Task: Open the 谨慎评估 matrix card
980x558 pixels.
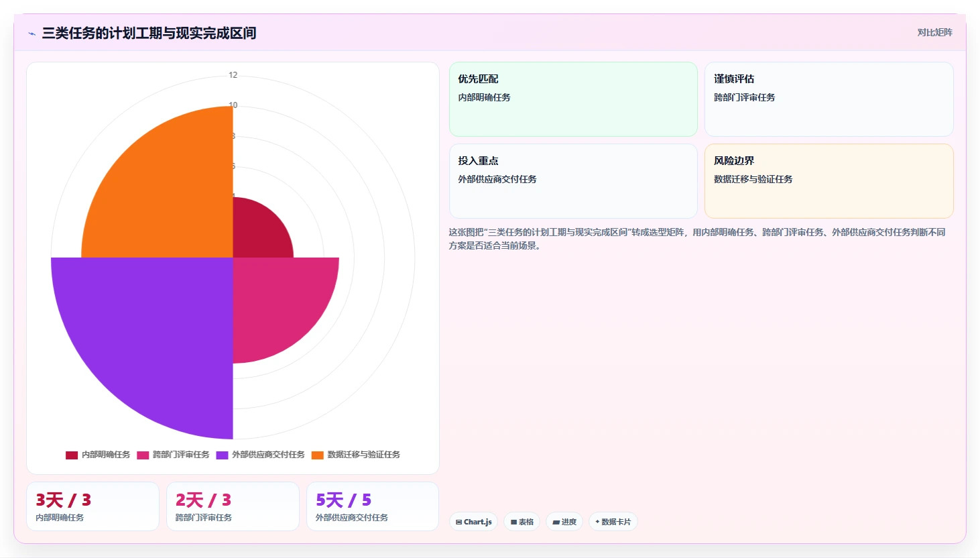Action: pos(829,99)
